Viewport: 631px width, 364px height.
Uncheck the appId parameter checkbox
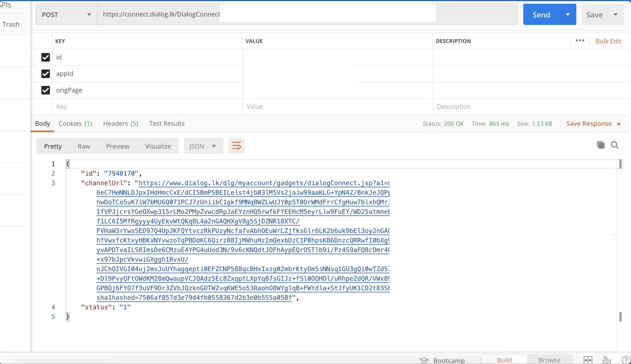point(46,74)
